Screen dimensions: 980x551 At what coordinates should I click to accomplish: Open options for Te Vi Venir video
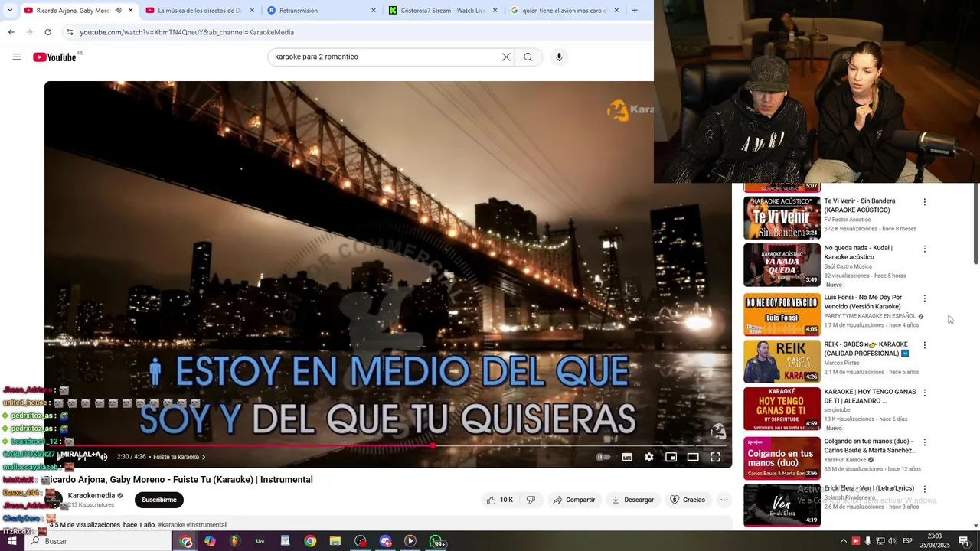(x=924, y=202)
